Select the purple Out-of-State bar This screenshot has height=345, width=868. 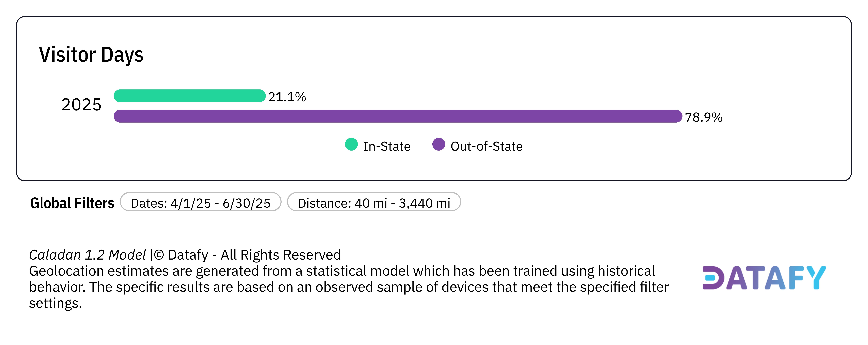tap(398, 116)
